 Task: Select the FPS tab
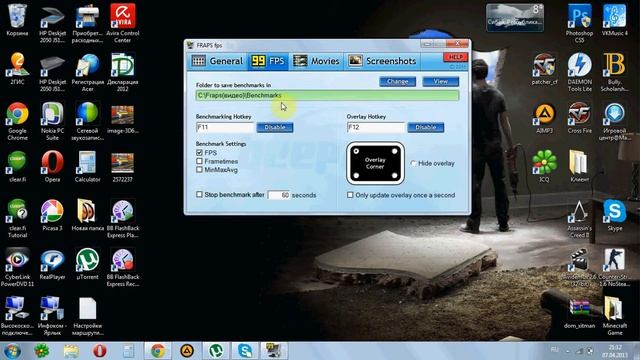[x=268, y=61]
